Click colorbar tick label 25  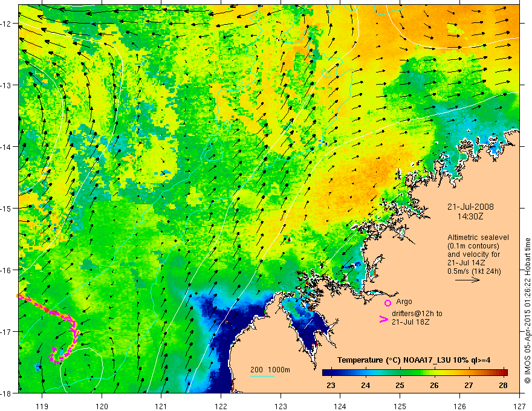tap(400, 385)
